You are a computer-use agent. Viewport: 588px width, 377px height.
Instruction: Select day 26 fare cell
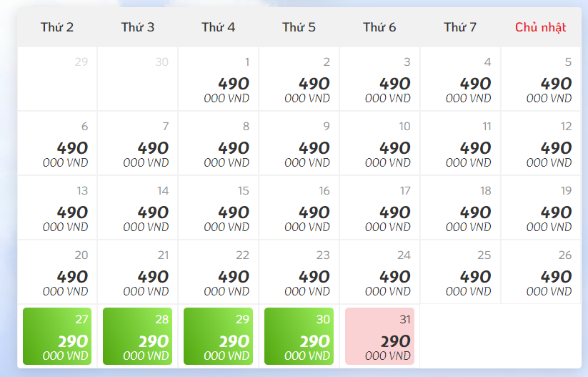[x=541, y=273]
